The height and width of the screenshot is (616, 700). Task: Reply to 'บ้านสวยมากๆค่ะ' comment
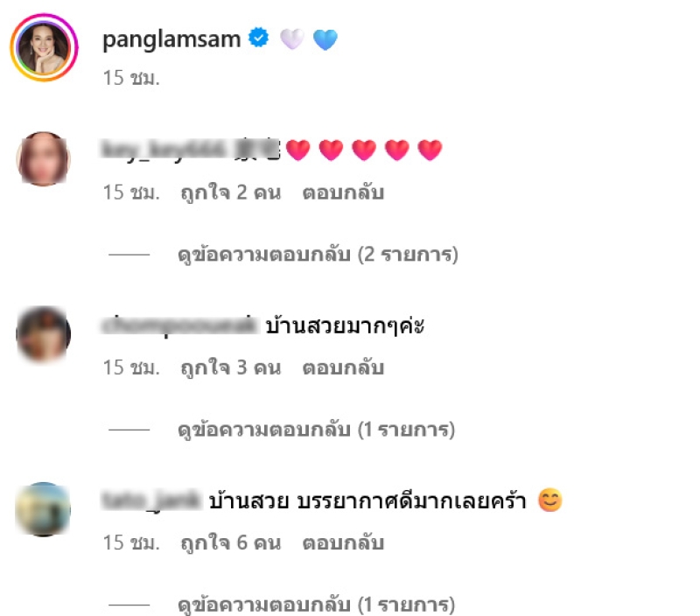(x=343, y=367)
